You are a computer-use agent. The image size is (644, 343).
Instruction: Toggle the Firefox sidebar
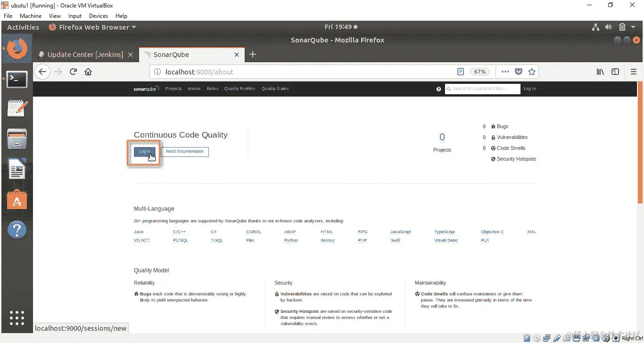(x=615, y=71)
